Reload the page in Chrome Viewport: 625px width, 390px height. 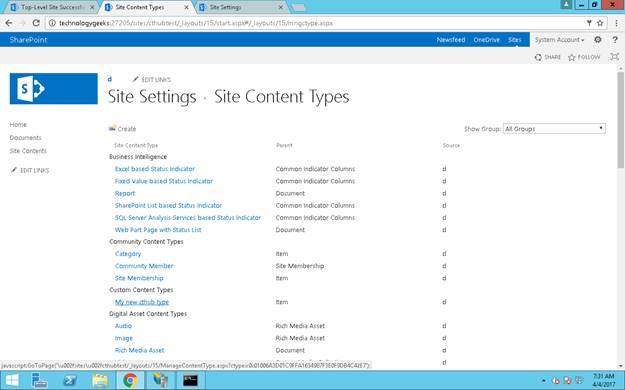coord(36,23)
